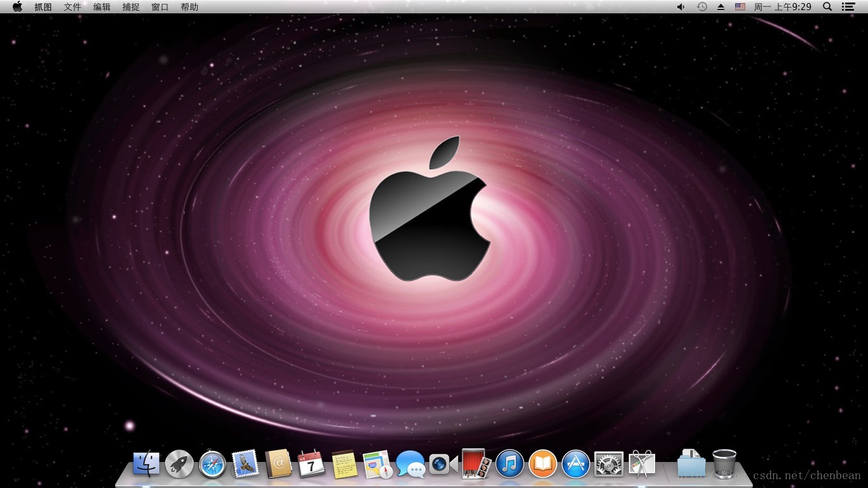
Task: Open the Trash in Dock
Action: [724, 463]
